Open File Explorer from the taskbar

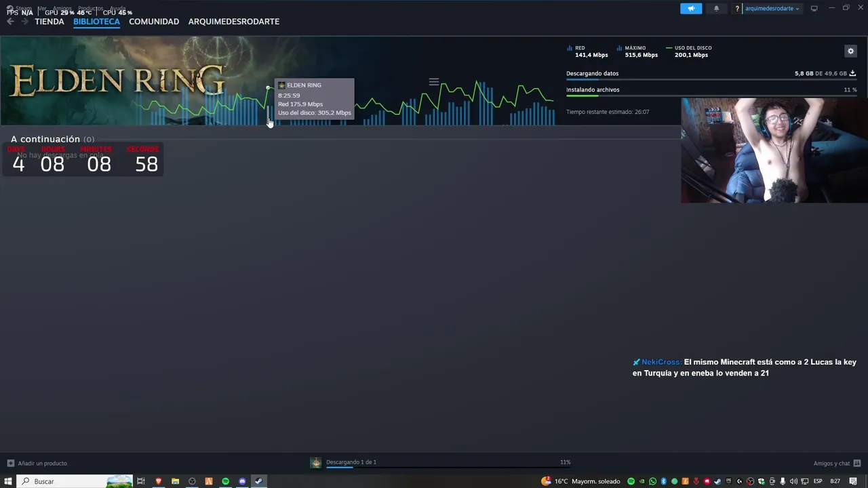(x=175, y=481)
